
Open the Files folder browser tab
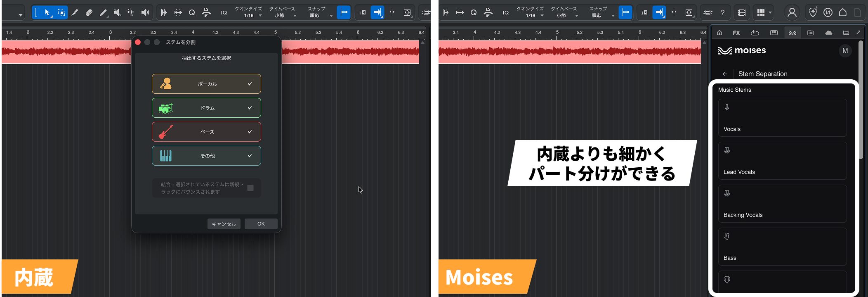pos(811,33)
